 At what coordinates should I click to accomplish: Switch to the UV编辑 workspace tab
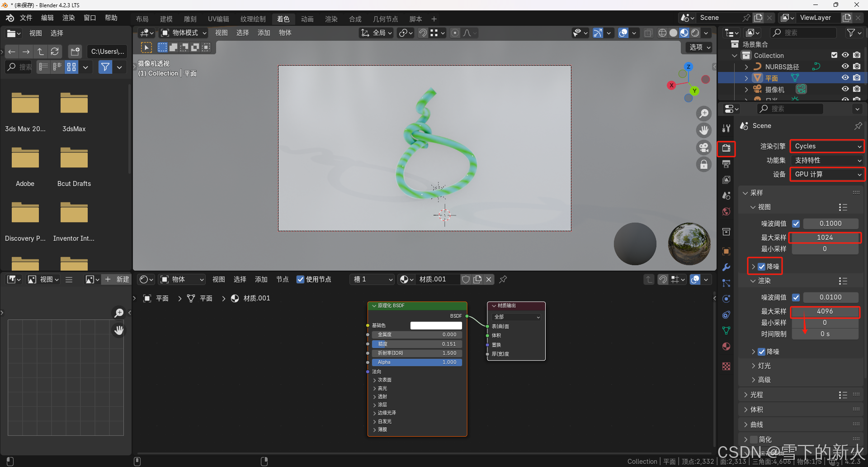point(218,19)
